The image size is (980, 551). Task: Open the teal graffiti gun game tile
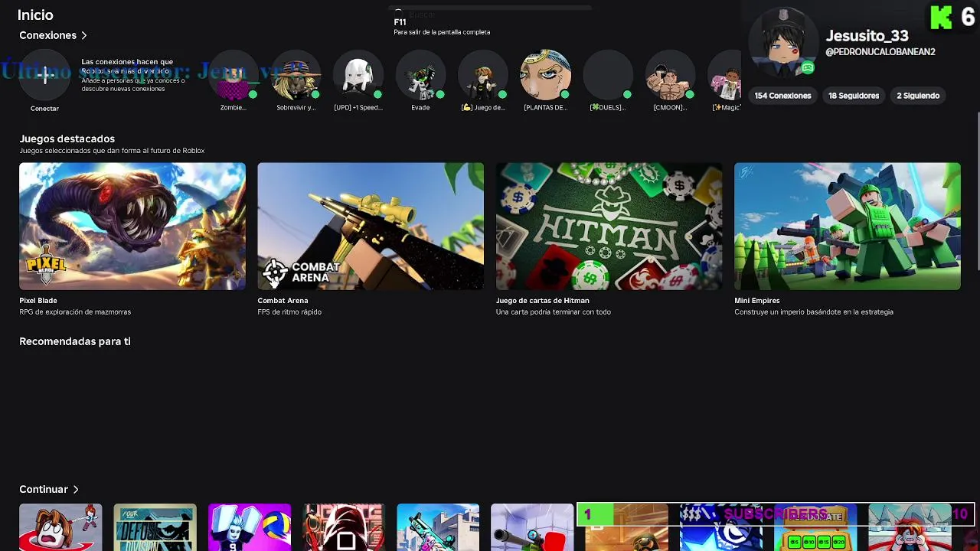(x=438, y=527)
